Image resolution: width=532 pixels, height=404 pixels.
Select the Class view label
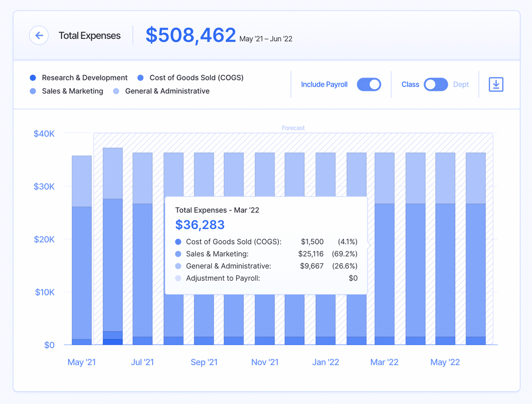(410, 85)
